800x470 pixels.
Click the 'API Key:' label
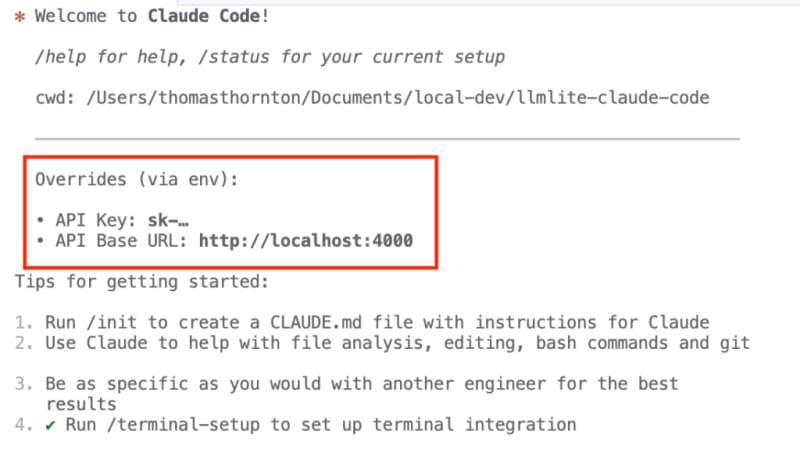click(x=96, y=220)
